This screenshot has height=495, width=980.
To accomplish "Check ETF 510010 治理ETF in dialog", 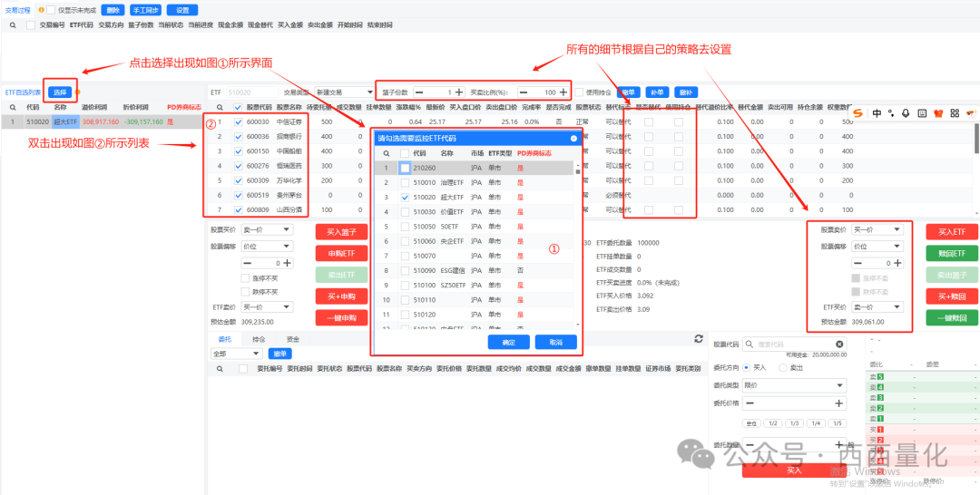I will point(405,182).
